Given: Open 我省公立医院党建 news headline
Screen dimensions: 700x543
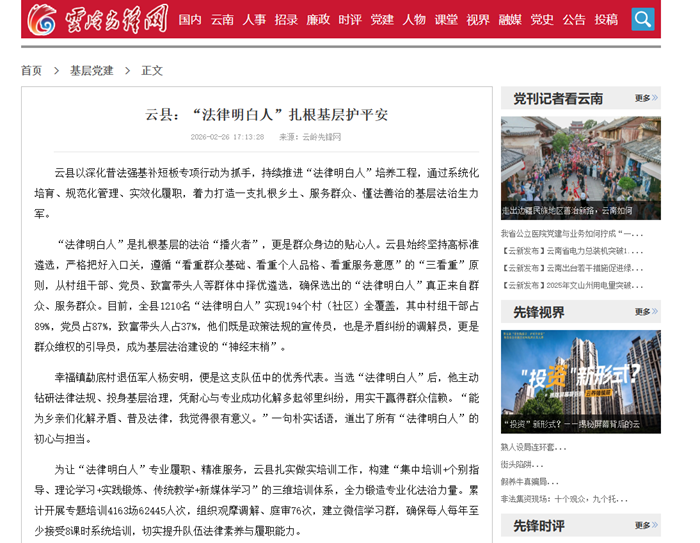Looking at the screenshot, I should pos(572,234).
